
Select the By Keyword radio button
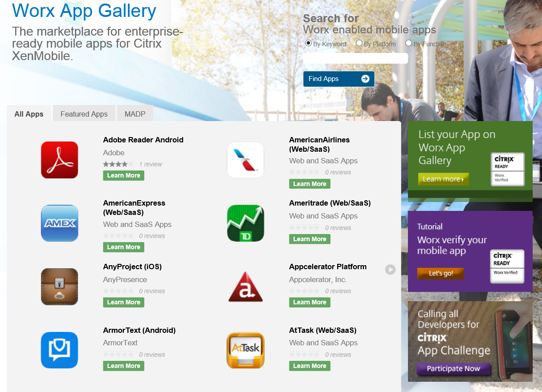point(308,43)
